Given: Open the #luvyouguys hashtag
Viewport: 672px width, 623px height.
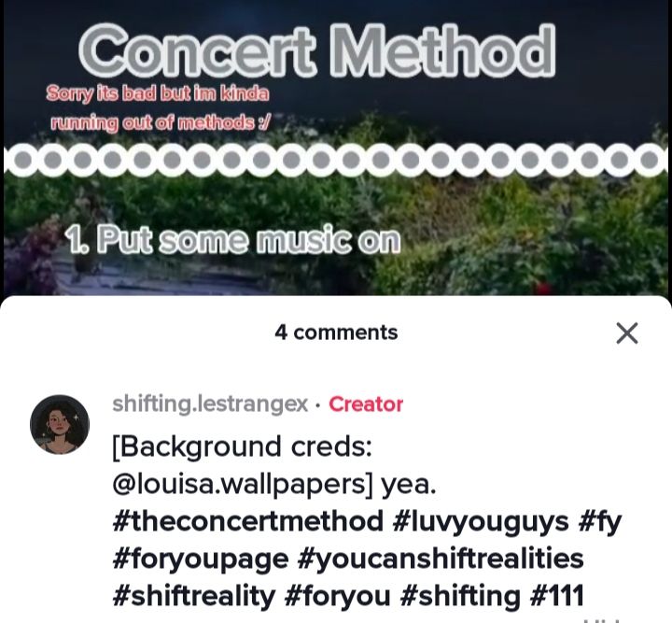Looking at the screenshot, I should click(481, 522).
